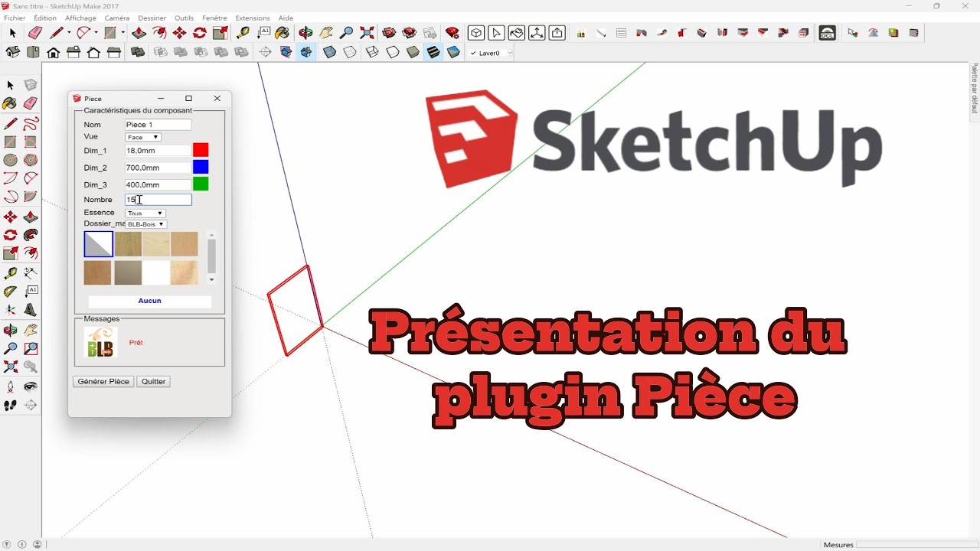The width and height of the screenshot is (980, 551).
Task: Click the Quitter button
Action: click(x=153, y=381)
